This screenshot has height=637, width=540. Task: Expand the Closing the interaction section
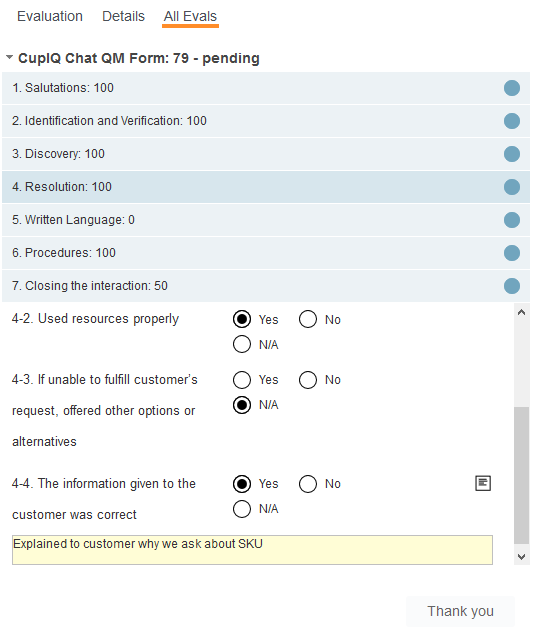click(266, 286)
